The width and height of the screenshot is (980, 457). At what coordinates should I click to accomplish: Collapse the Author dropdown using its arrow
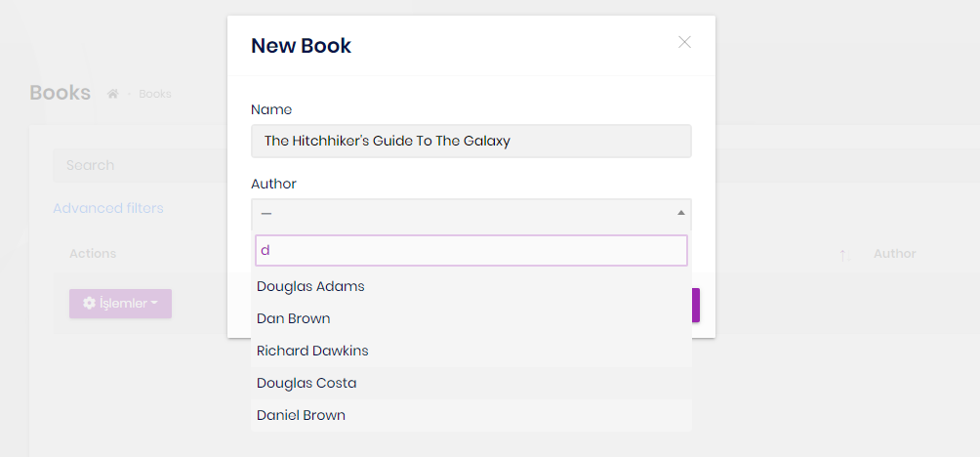[x=681, y=214]
